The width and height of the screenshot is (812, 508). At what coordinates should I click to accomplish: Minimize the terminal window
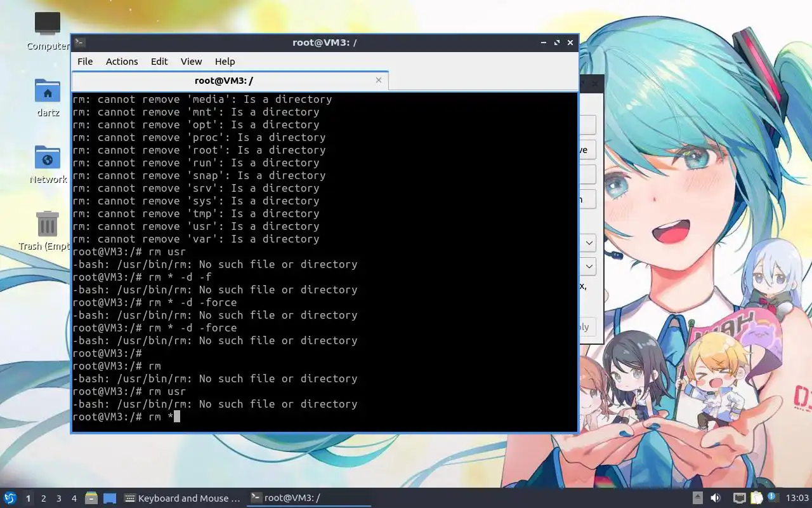pos(543,43)
